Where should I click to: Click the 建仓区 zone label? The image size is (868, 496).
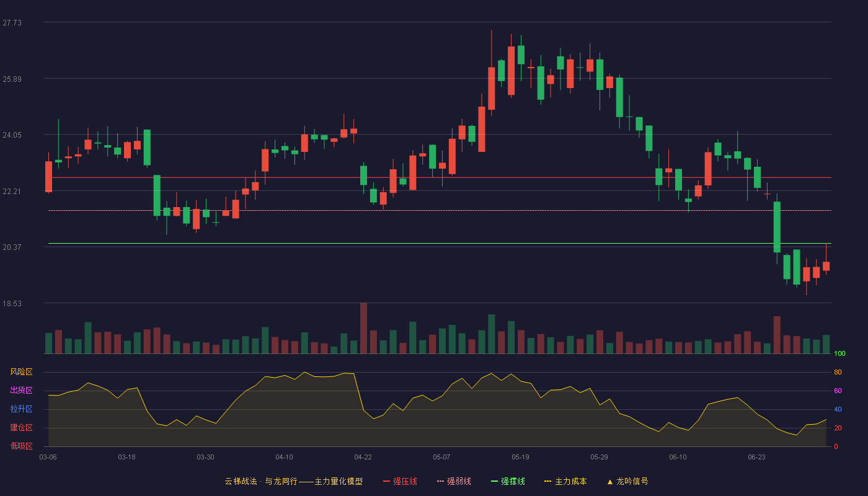point(21,428)
